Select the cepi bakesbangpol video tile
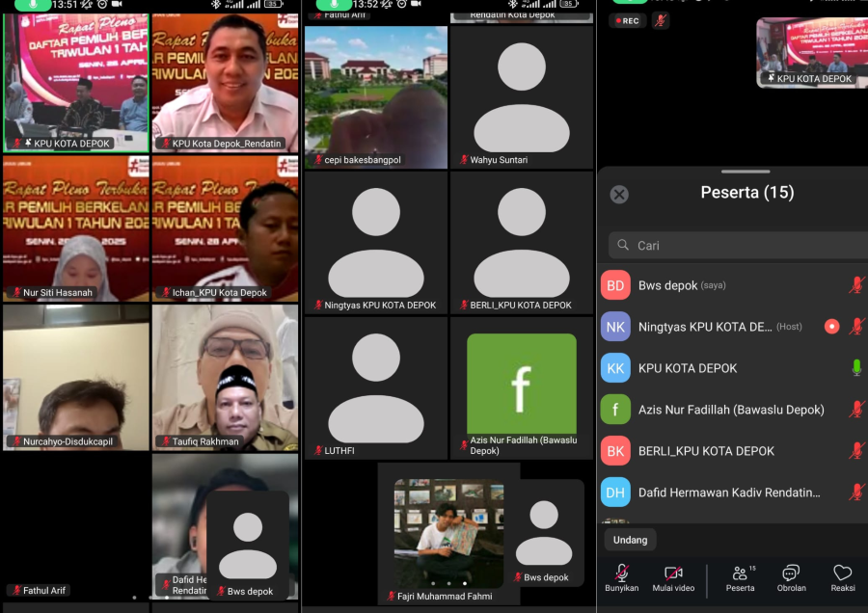868x613 pixels. (376, 96)
